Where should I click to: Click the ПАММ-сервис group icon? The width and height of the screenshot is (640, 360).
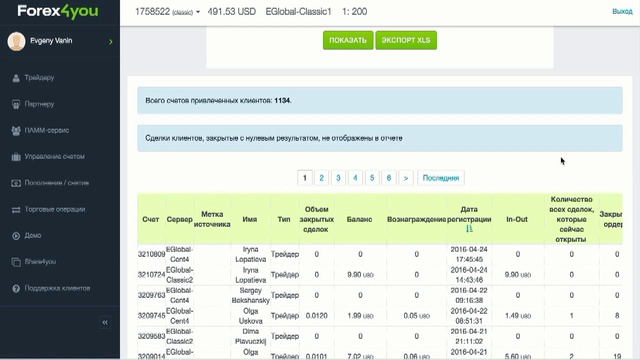tap(16, 131)
